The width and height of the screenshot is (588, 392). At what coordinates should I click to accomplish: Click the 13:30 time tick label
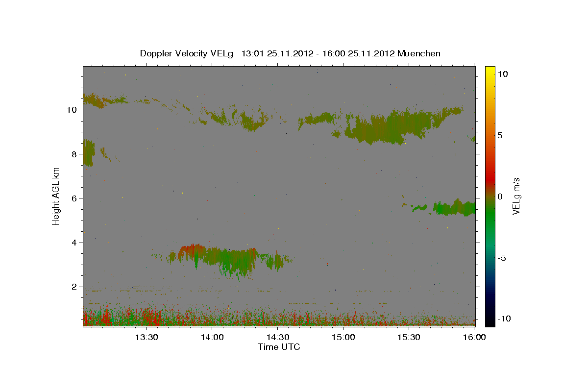pos(146,337)
